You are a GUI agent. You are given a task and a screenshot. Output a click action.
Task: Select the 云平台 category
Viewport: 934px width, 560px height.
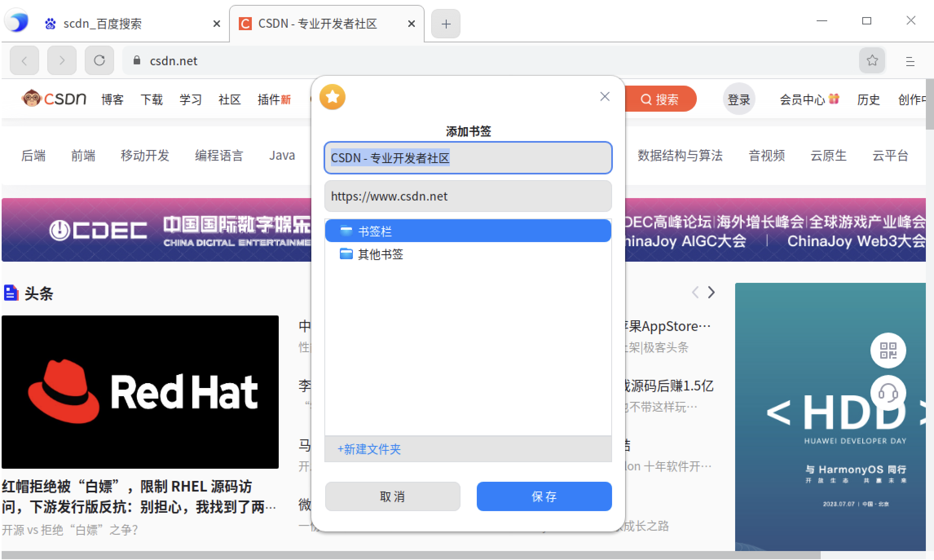tap(891, 156)
